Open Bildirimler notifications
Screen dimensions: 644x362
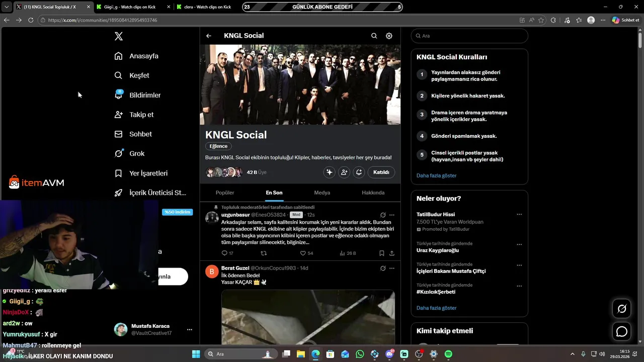point(137,95)
